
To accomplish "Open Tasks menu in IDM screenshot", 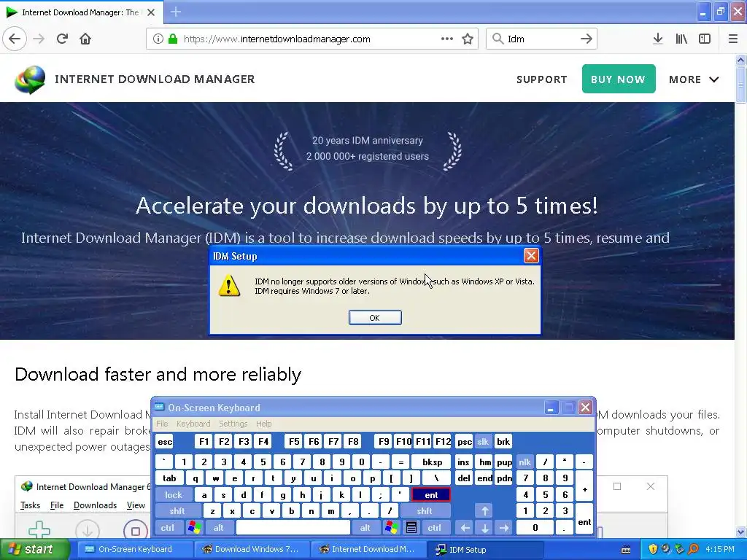I will (x=31, y=505).
